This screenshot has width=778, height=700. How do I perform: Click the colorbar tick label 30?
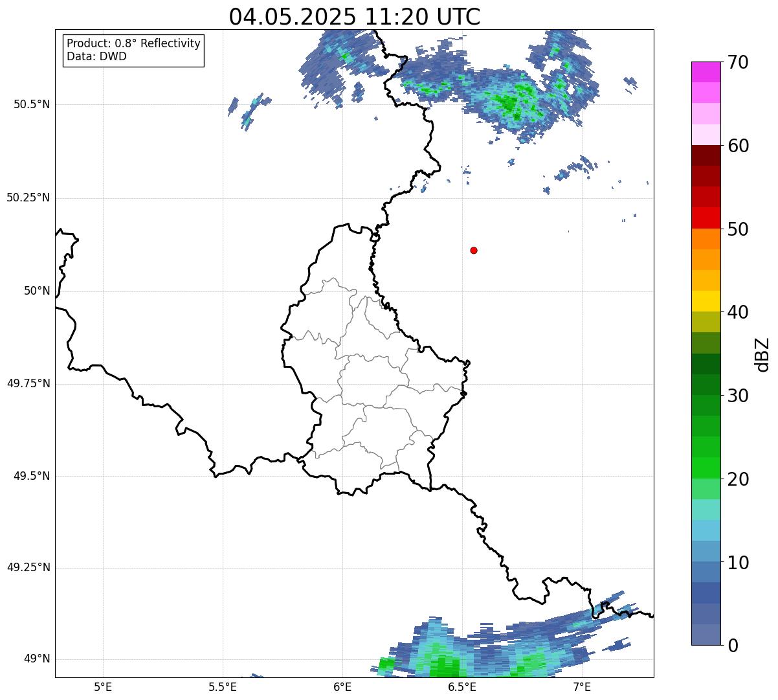738,396
